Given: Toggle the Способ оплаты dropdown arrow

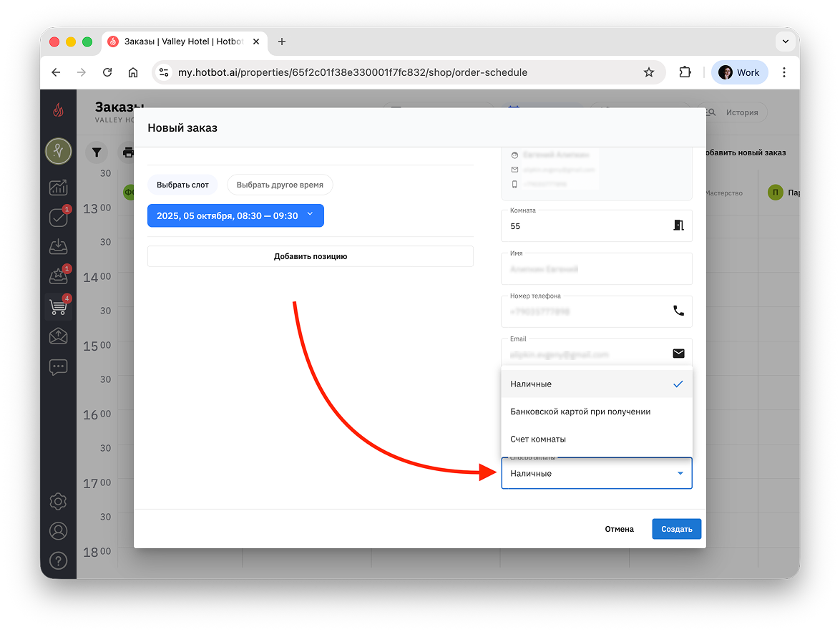Looking at the screenshot, I should pyautogui.click(x=680, y=473).
